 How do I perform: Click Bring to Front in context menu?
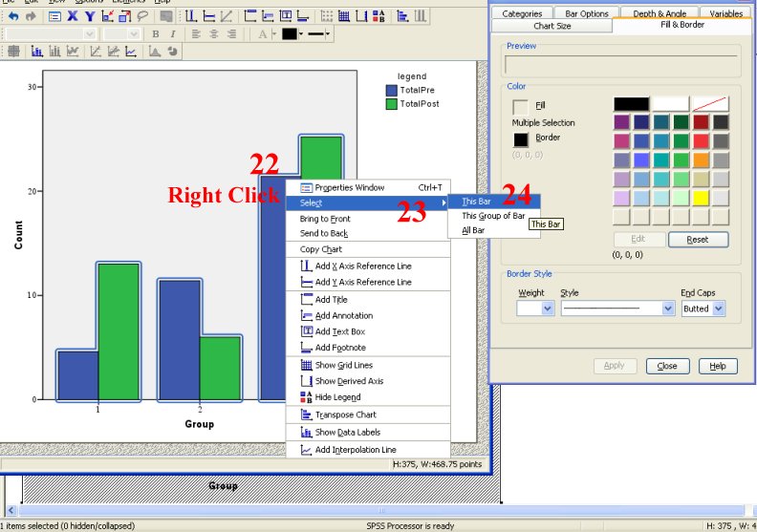368,219
